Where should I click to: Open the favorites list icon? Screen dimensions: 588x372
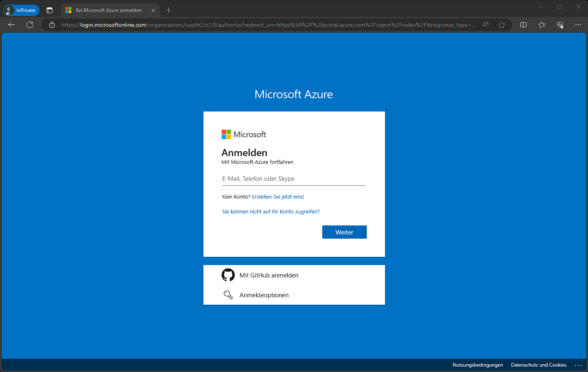pyautogui.click(x=542, y=25)
